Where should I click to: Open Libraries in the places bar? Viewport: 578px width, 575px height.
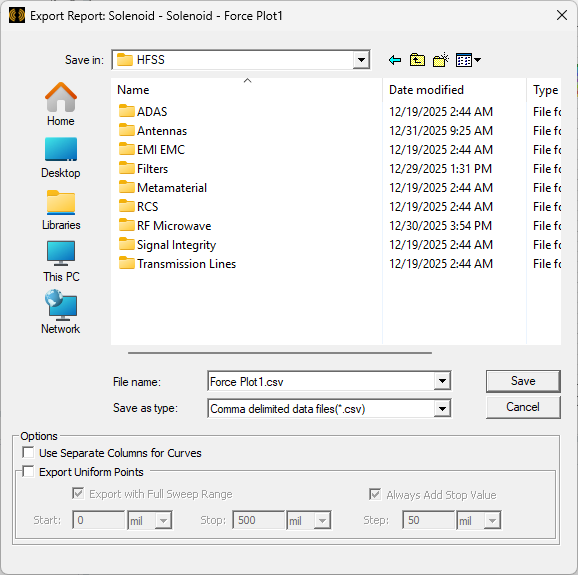click(61, 210)
